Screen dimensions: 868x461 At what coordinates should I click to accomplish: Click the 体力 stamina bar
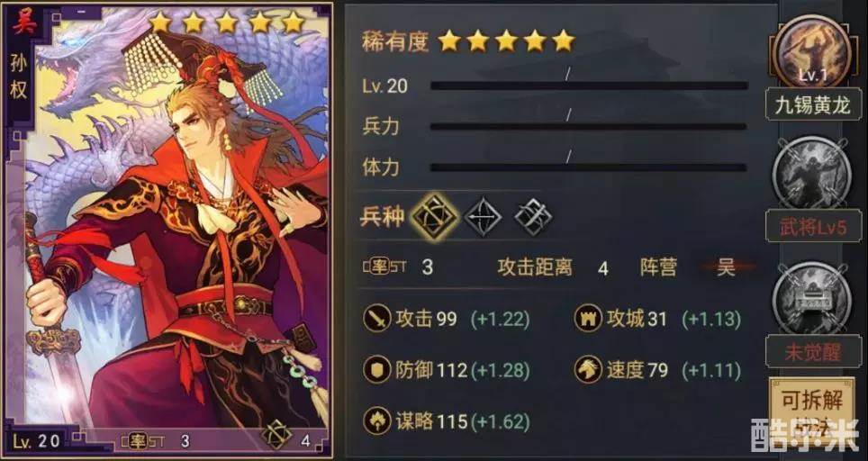click(589, 167)
